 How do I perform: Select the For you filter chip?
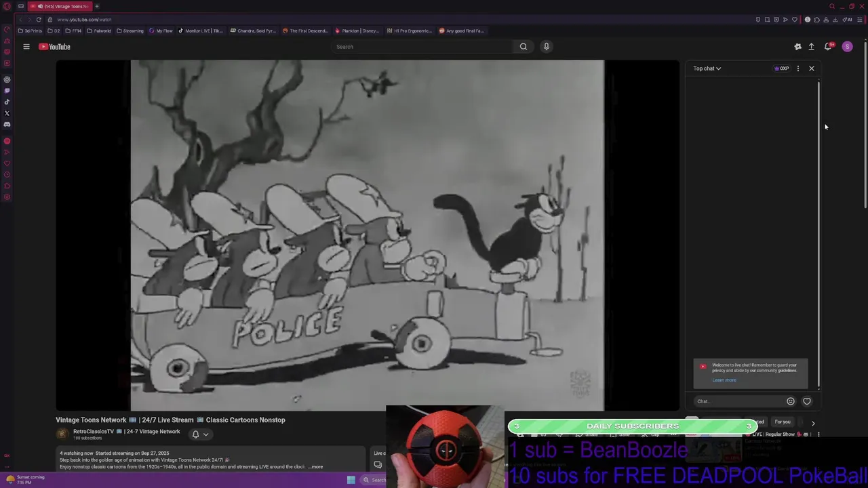(783, 422)
